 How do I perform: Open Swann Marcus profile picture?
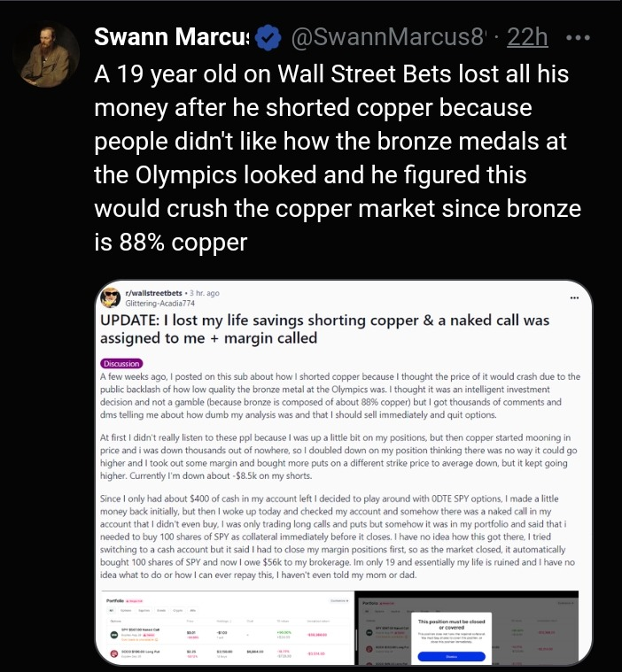click(46, 55)
